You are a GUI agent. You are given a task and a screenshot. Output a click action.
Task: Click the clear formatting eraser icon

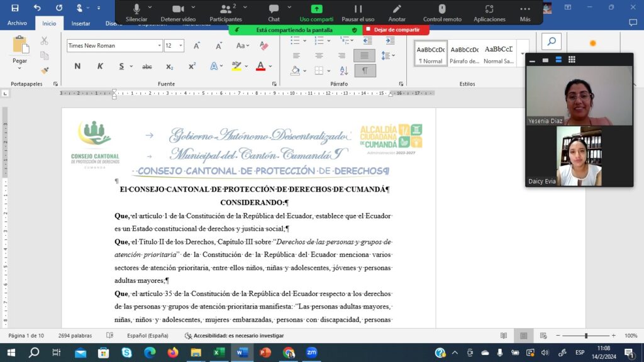pos(264,46)
